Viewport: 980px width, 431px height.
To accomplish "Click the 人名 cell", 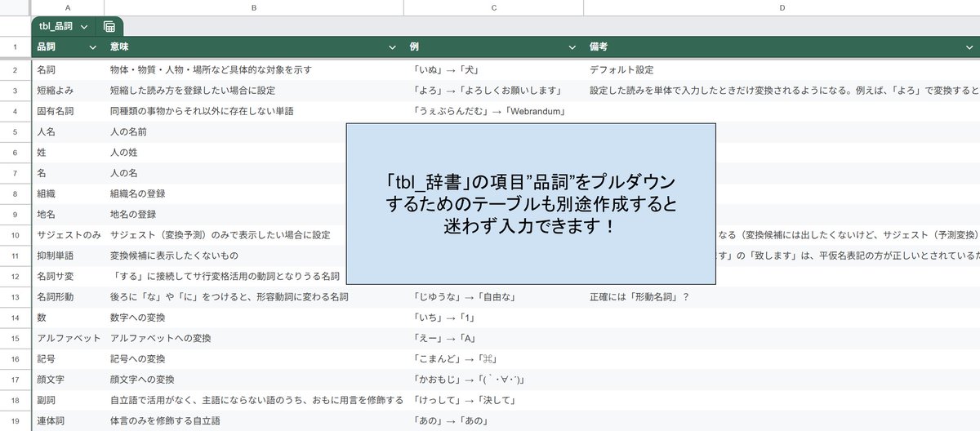I will point(68,131).
